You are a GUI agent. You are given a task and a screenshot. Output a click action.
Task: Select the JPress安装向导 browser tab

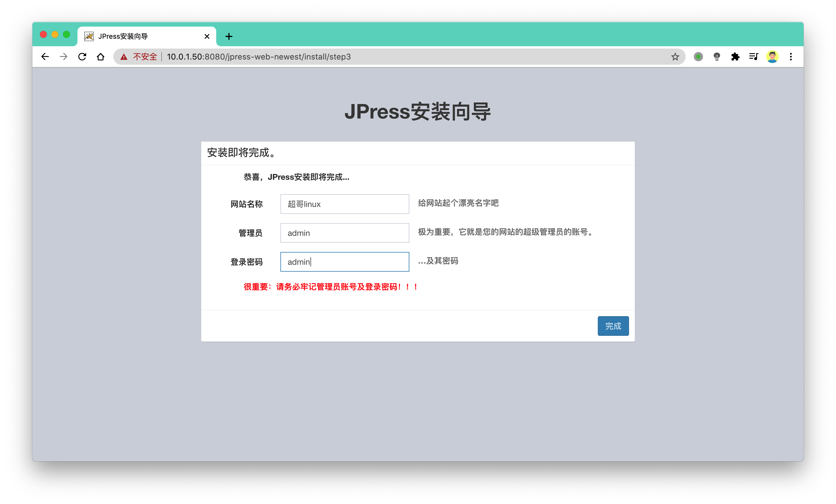(x=147, y=36)
